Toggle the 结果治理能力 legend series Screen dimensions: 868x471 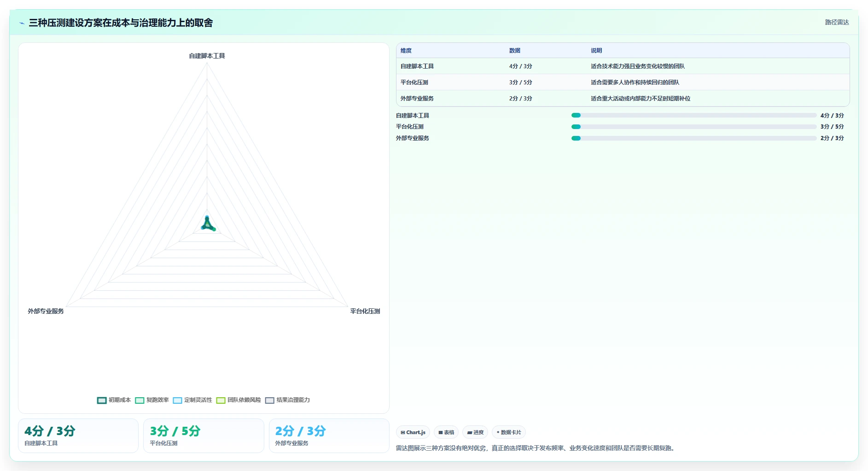tap(287, 400)
